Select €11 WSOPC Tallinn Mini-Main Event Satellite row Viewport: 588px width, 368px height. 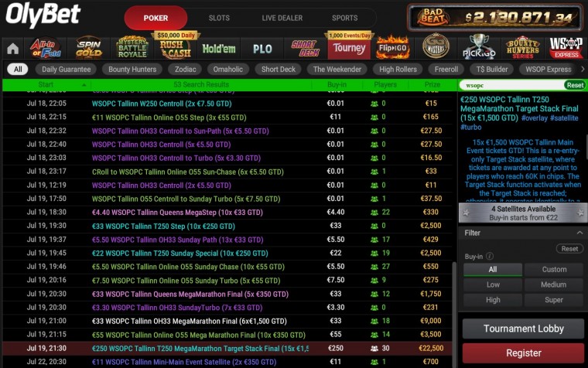[227, 362]
